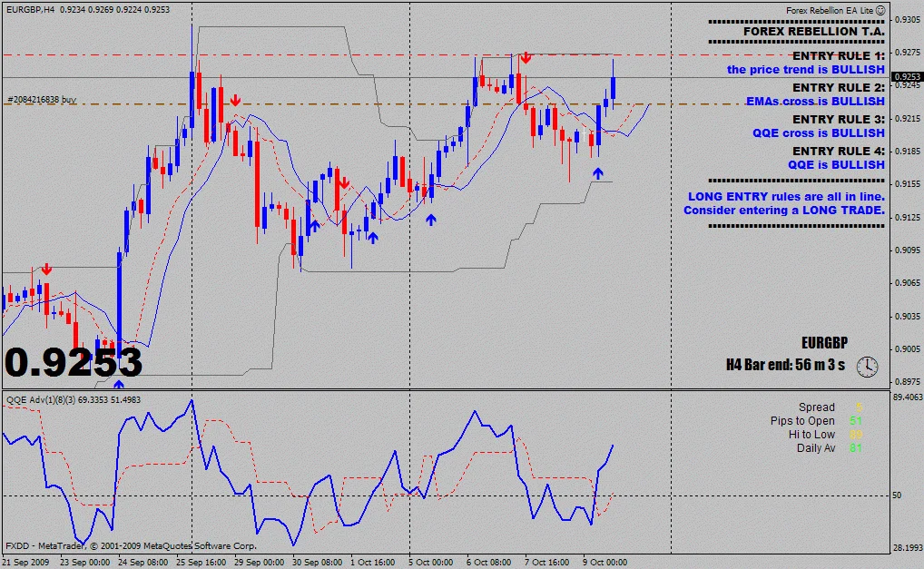924x569 pixels.
Task: Click the red sell arrow above the 21 Sep candles
Action: 47,270
